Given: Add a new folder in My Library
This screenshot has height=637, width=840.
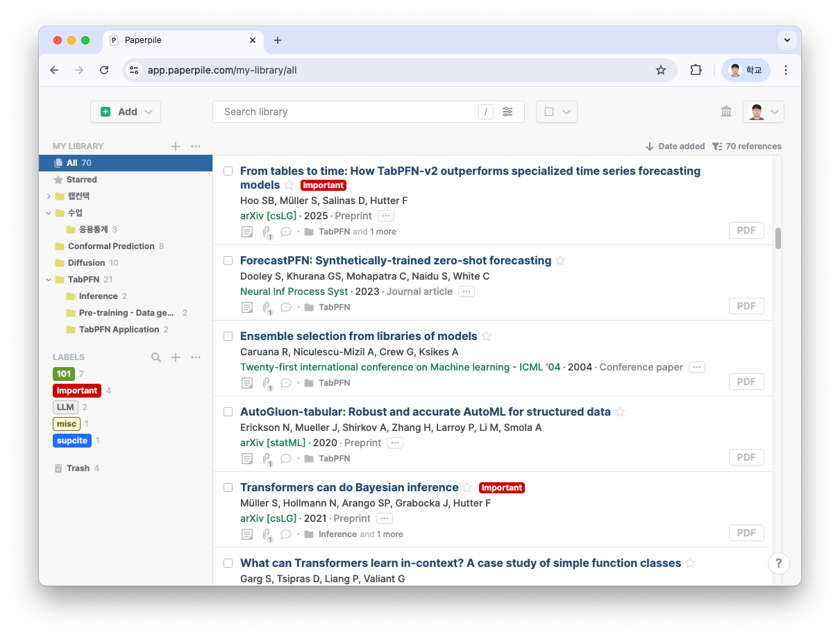Looking at the screenshot, I should point(176,146).
